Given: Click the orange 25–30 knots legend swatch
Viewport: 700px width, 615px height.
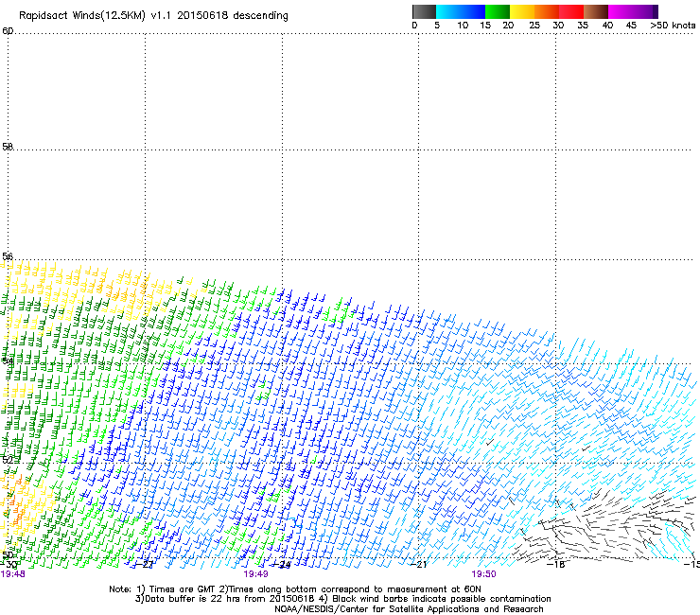Looking at the screenshot, I should point(547,11).
